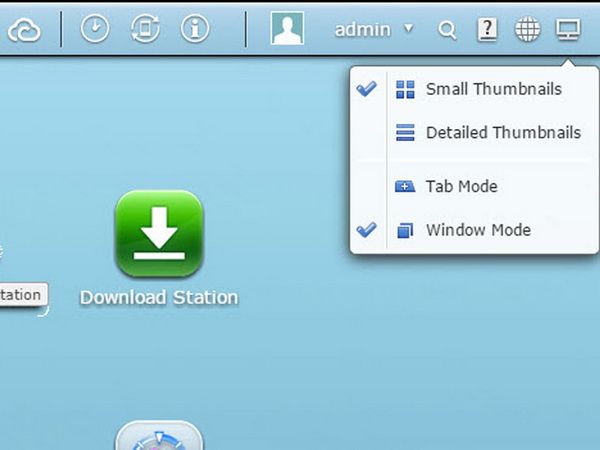Expand the admin dropdown arrow

click(409, 28)
